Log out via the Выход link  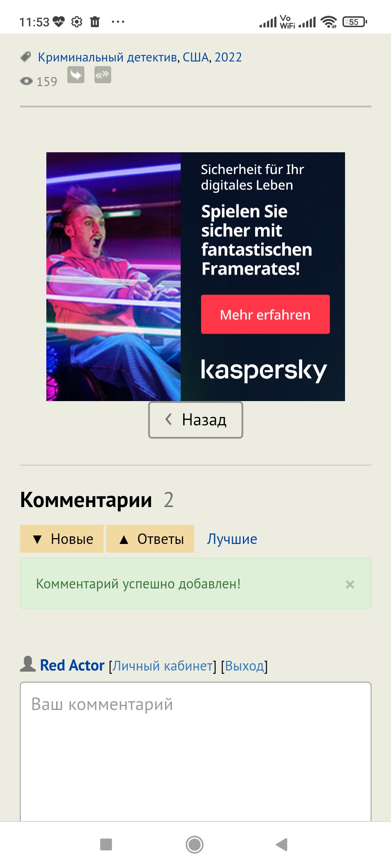pos(244,666)
